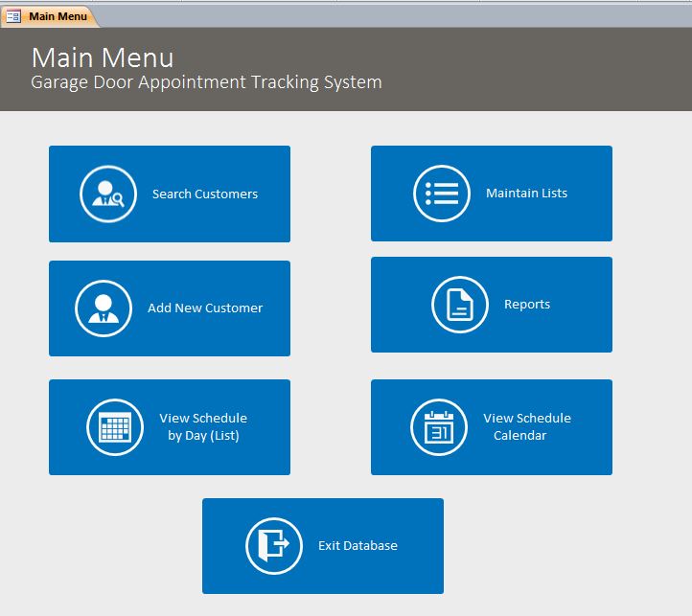
Task: Select the Main Menu form tab
Action: click(50, 17)
